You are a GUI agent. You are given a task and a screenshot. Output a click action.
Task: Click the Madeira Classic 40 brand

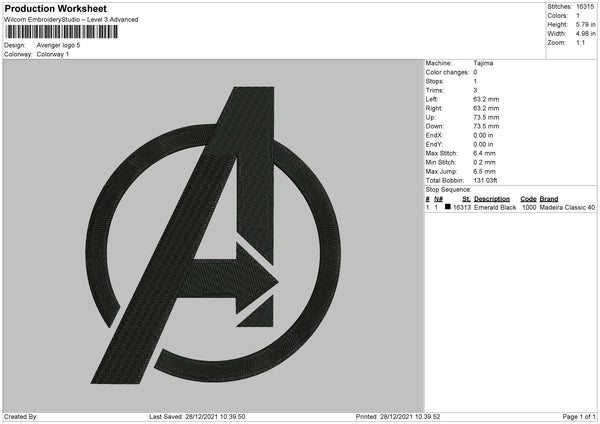(567, 207)
